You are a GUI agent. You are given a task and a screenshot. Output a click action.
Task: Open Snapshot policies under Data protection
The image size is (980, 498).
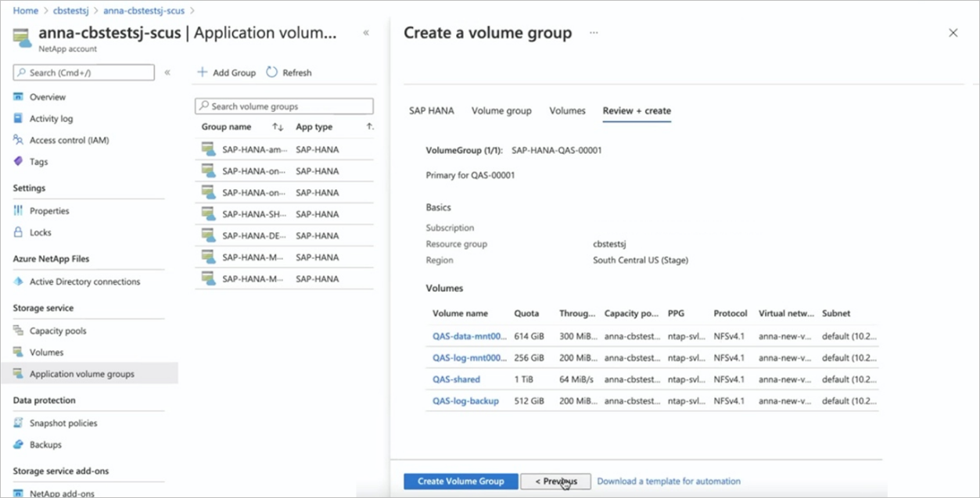63,423
